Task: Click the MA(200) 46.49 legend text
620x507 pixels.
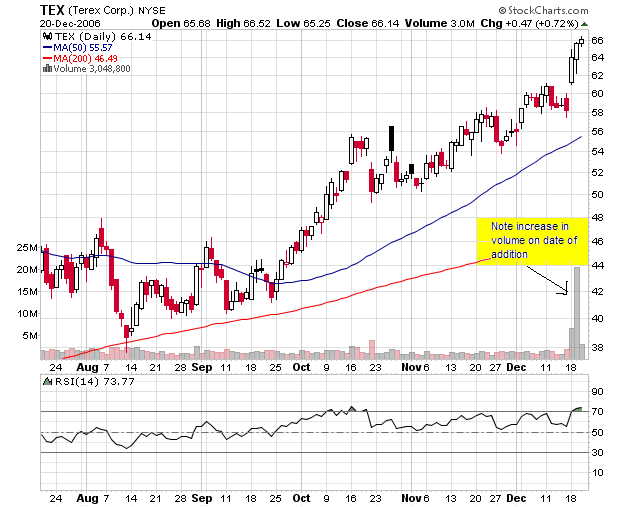Action: tap(85, 59)
